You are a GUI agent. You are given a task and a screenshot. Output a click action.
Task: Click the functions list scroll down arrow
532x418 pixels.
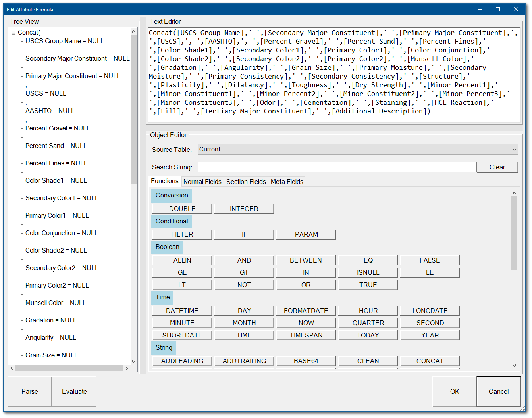tap(514, 366)
